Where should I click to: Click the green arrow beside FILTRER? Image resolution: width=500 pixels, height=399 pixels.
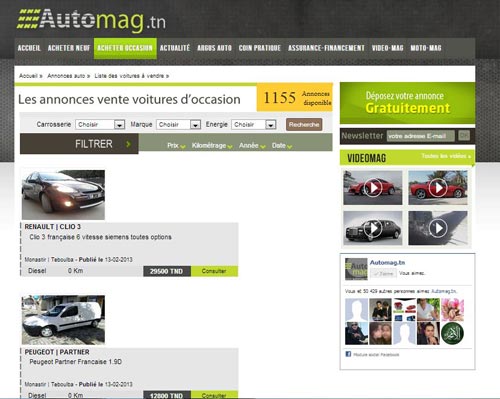(x=128, y=144)
